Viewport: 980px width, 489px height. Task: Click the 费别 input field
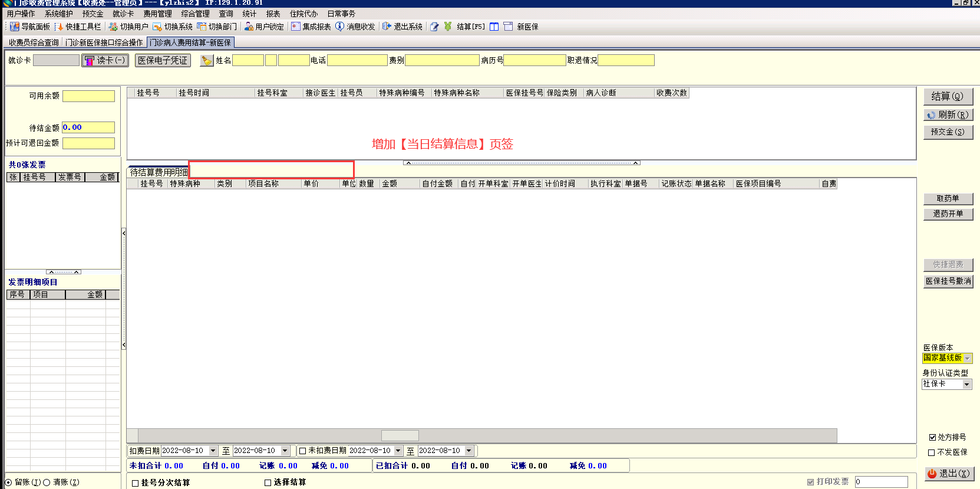pos(443,60)
